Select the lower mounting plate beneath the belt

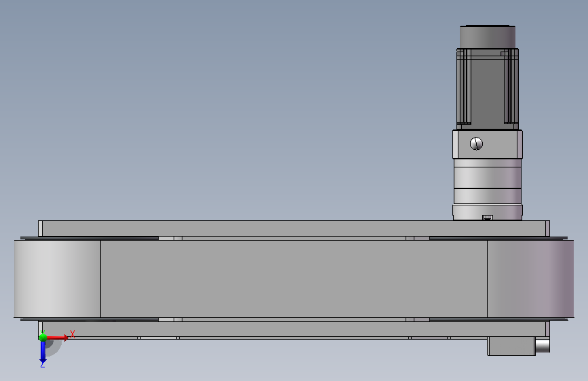294,329
